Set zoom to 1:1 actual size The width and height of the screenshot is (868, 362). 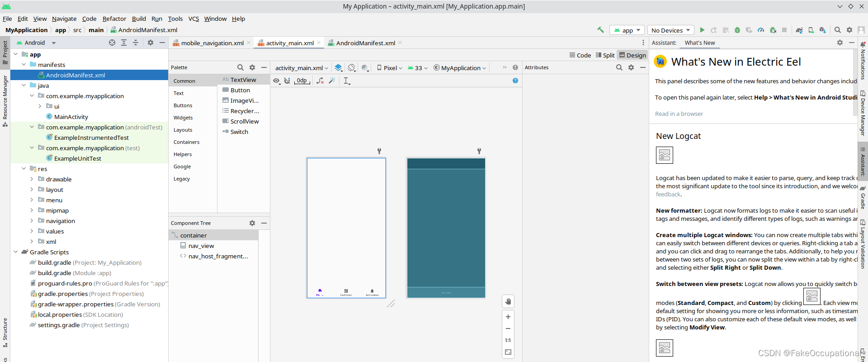(508, 340)
